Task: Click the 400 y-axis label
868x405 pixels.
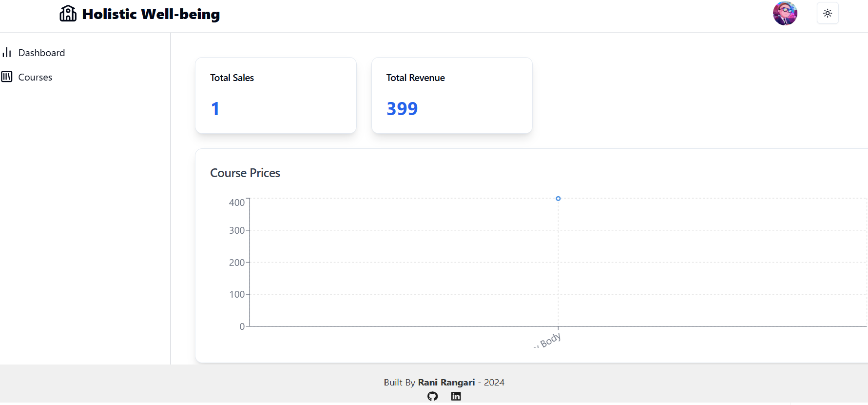Action: point(237,202)
